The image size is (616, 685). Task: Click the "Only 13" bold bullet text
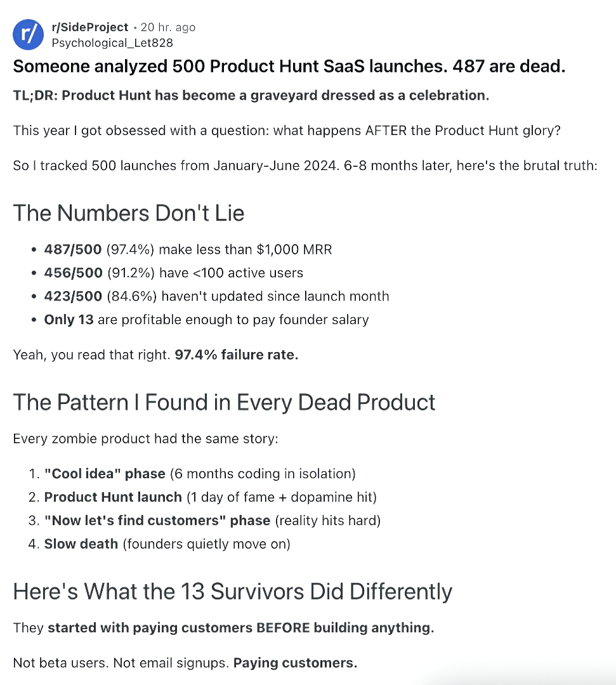point(69,320)
